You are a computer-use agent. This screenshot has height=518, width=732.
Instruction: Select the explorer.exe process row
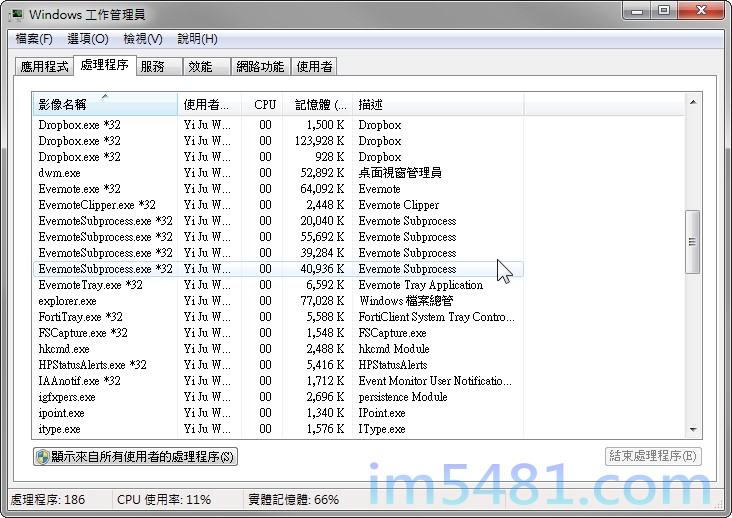278,301
